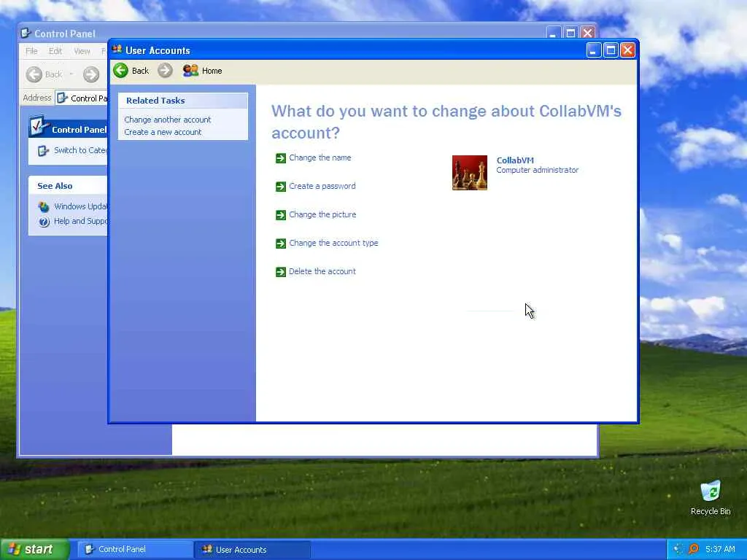Open the Create a password link
The height and width of the screenshot is (560, 747).
point(322,186)
